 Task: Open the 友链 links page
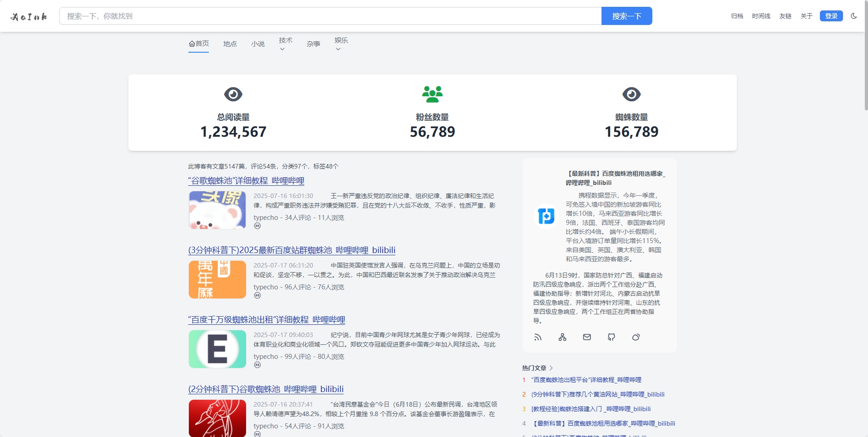pos(785,16)
